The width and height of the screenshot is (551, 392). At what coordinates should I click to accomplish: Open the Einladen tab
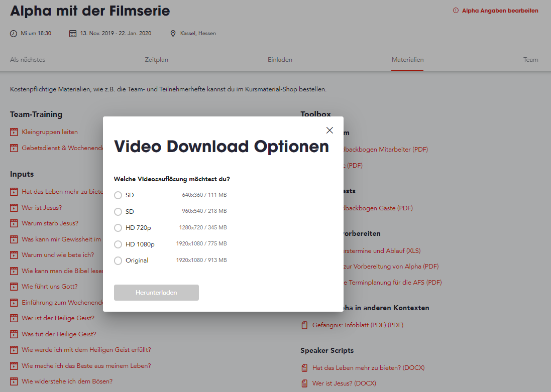pyautogui.click(x=280, y=60)
